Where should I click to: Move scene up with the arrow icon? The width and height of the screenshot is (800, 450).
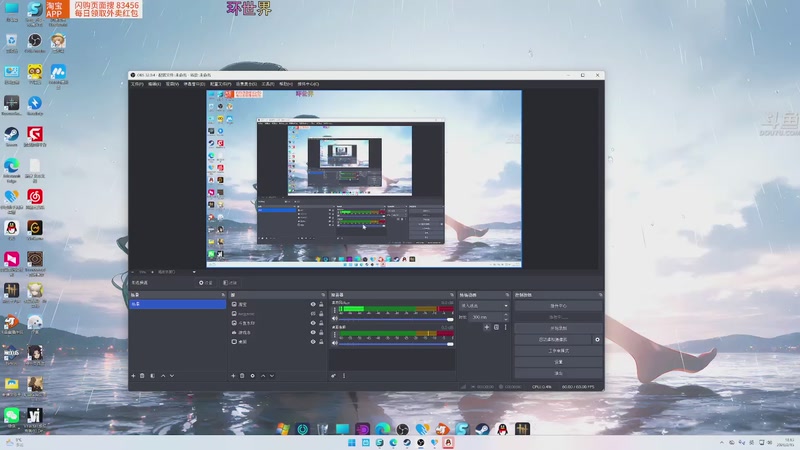pyautogui.click(x=163, y=376)
